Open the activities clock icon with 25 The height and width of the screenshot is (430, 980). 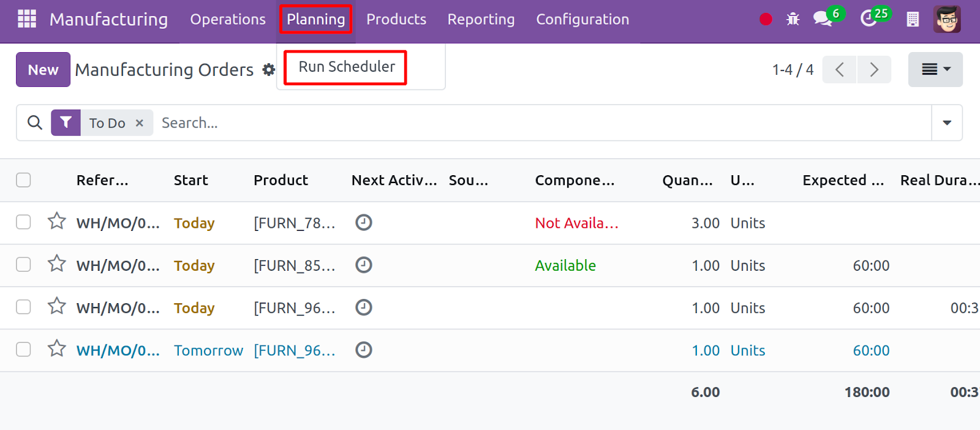click(x=868, y=19)
